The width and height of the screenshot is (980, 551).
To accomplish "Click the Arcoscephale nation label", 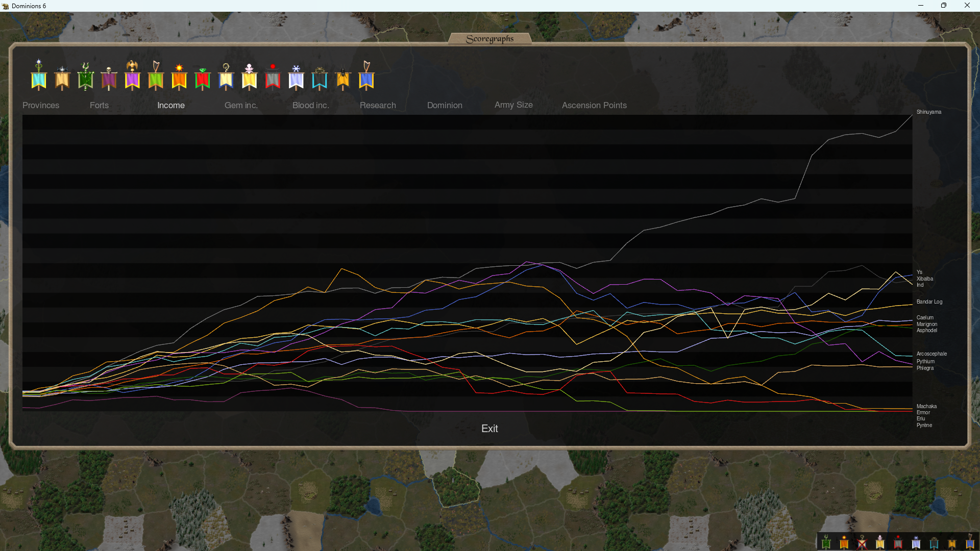I will (x=932, y=354).
